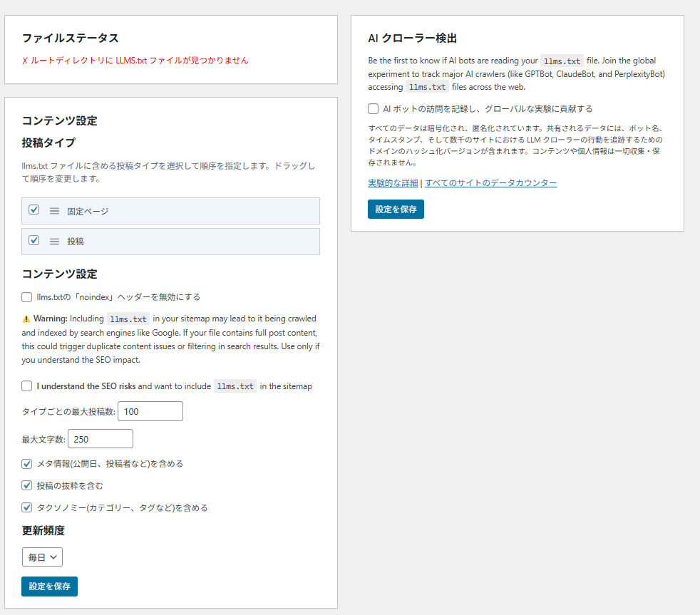Grab the drag handle icon for 固定ページ
700x615 pixels.
point(54,211)
